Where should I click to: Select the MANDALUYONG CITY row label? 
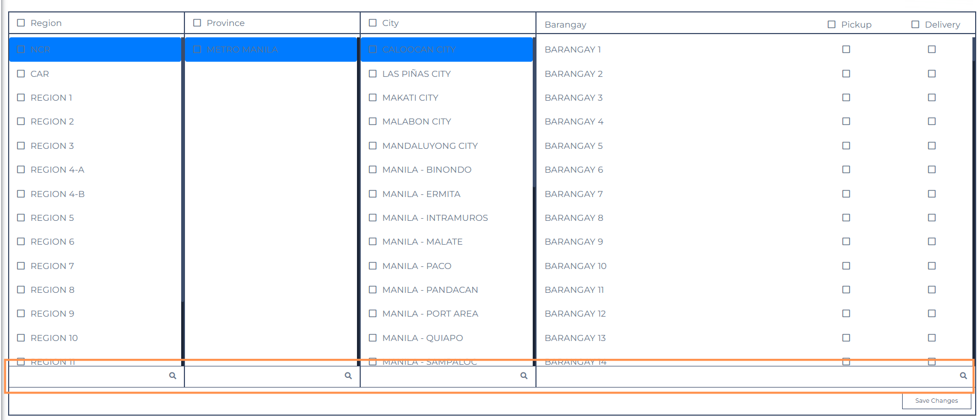[x=430, y=146]
